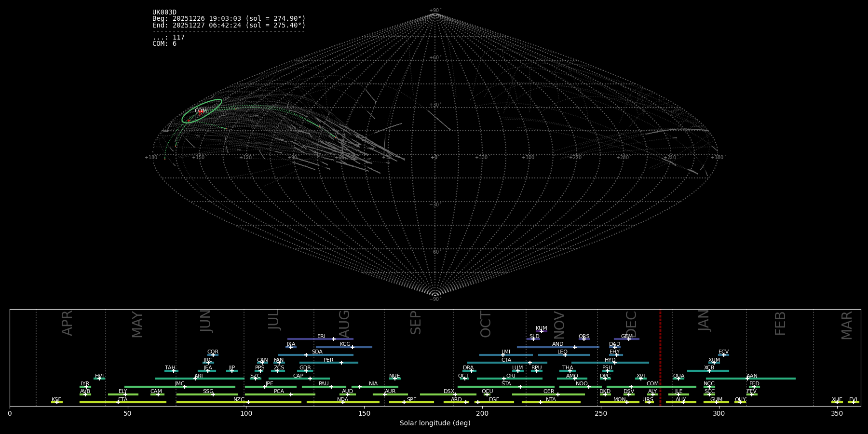The height and width of the screenshot is (434, 868).
Task: Click the KCG shower label
Action: [345, 344]
